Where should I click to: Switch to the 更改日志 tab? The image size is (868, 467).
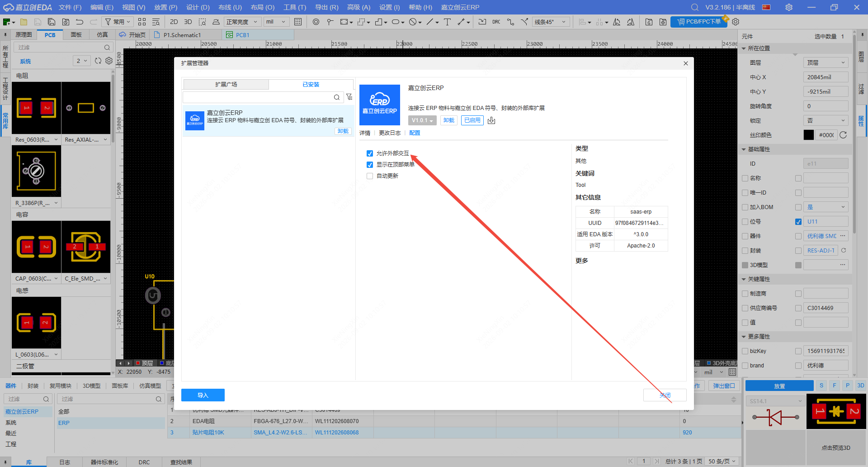390,133
